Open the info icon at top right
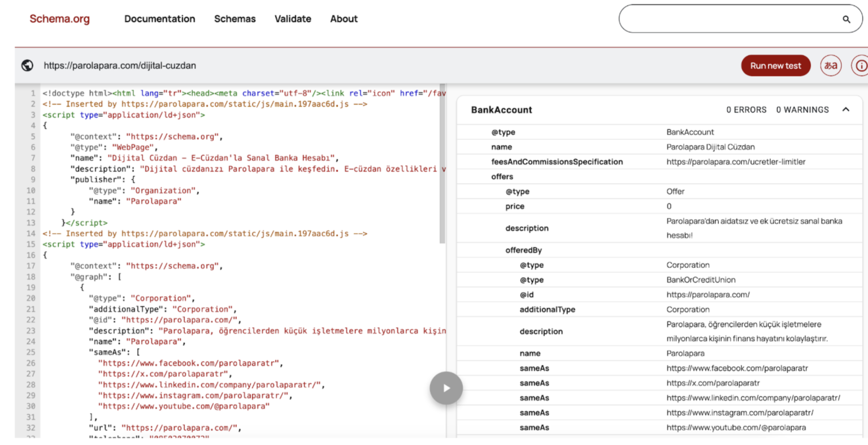 tap(861, 66)
